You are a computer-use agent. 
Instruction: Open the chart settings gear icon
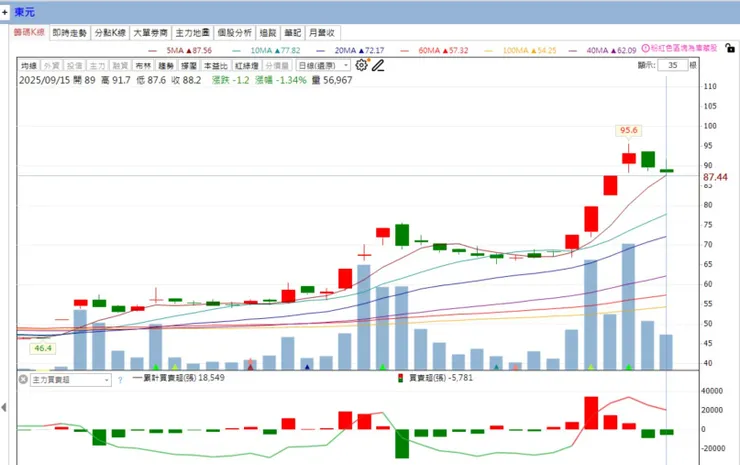[362, 65]
